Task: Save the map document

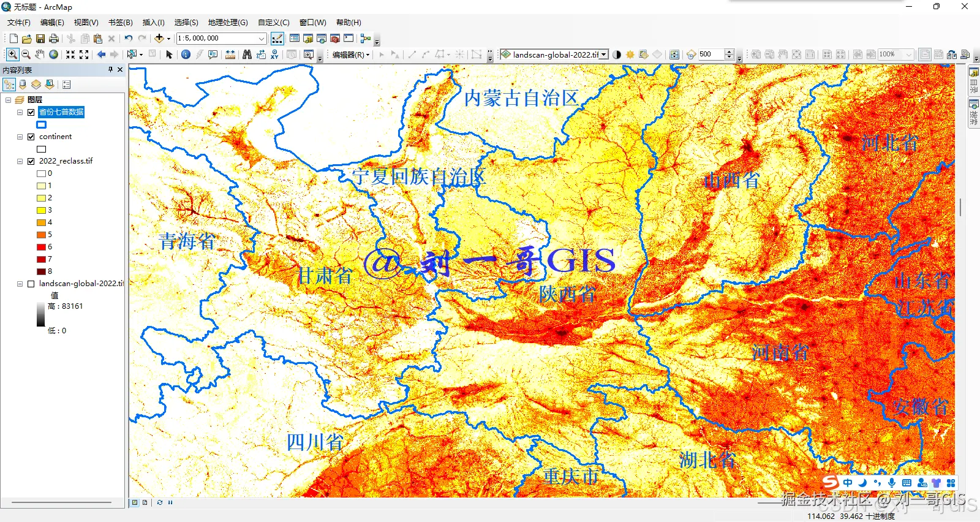Action: coord(40,38)
